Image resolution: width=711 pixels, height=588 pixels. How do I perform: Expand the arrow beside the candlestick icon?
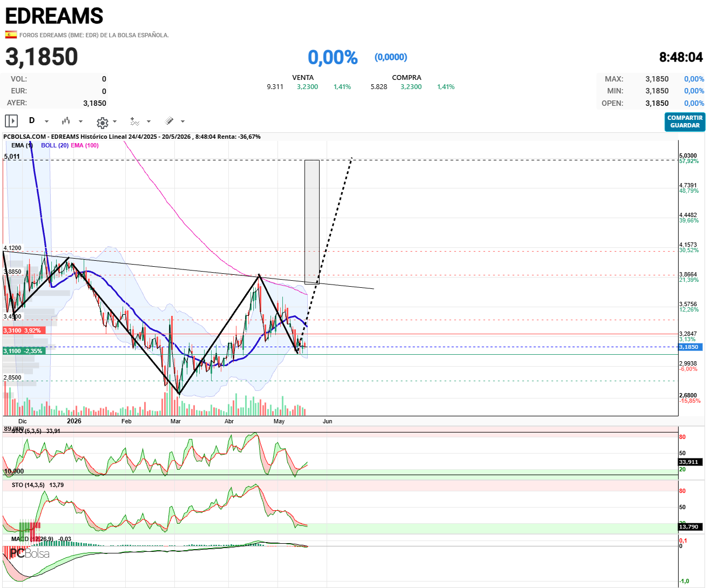pyautogui.click(x=80, y=121)
